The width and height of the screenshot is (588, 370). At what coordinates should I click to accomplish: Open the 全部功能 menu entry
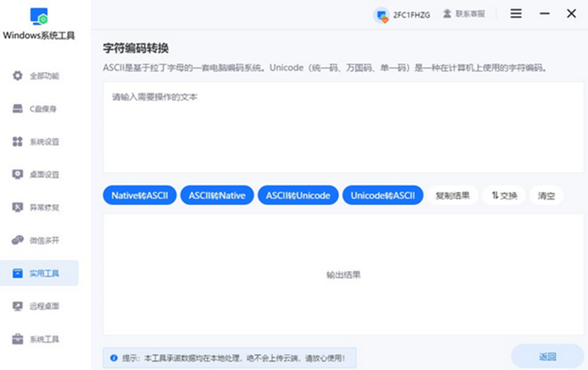coord(39,75)
